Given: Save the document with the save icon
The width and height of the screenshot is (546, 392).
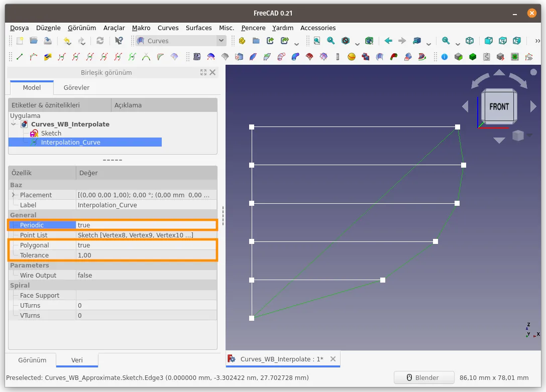Looking at the screenshot, I should [x=48, y=41].
